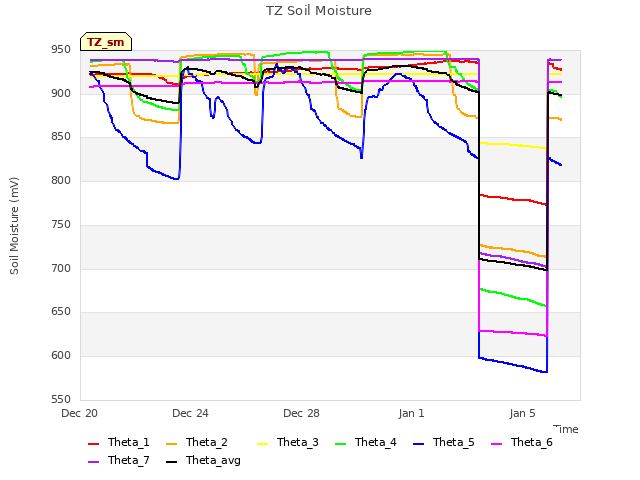
Task: Click the 750 y-axis tick label
Action: pyautogui.click(x=61, y=224)
